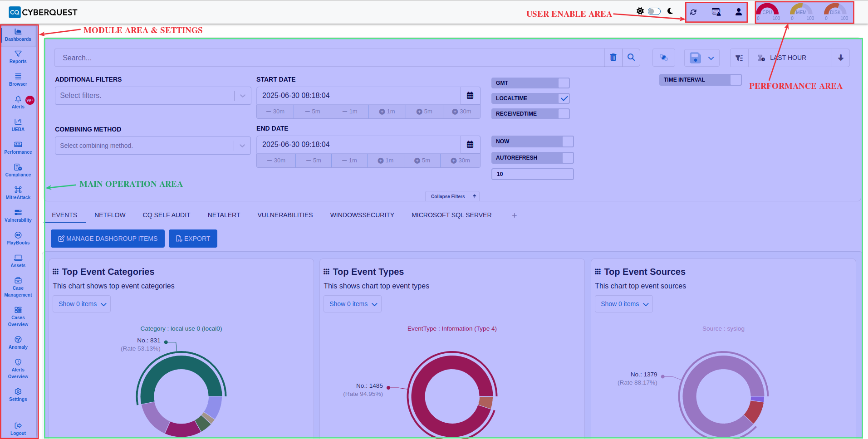Expand Show 0 items under Top Event Types
The image size is (868, 439).
pos(353,304)
